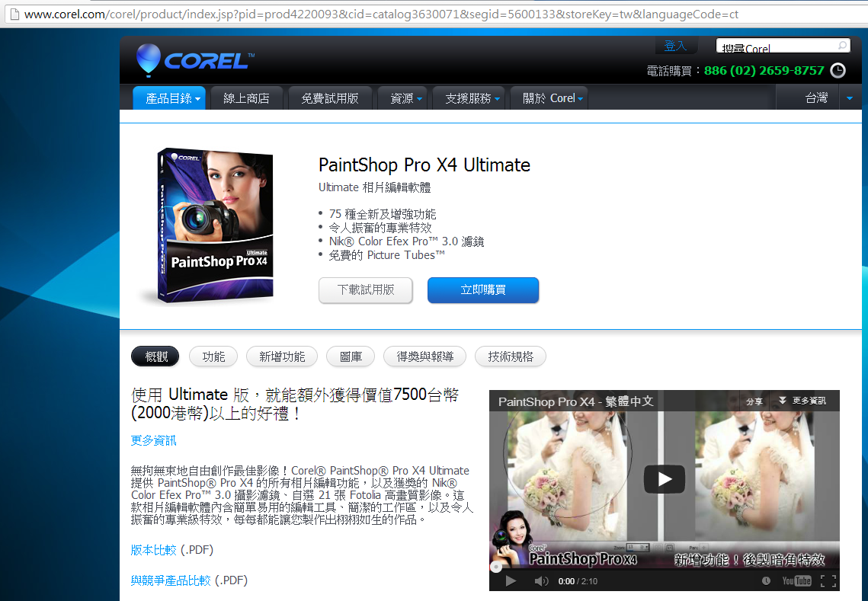Open the 免費試用版 menu item
The height and width of the screenshot is (601, 868).
[x=330, y=98]
